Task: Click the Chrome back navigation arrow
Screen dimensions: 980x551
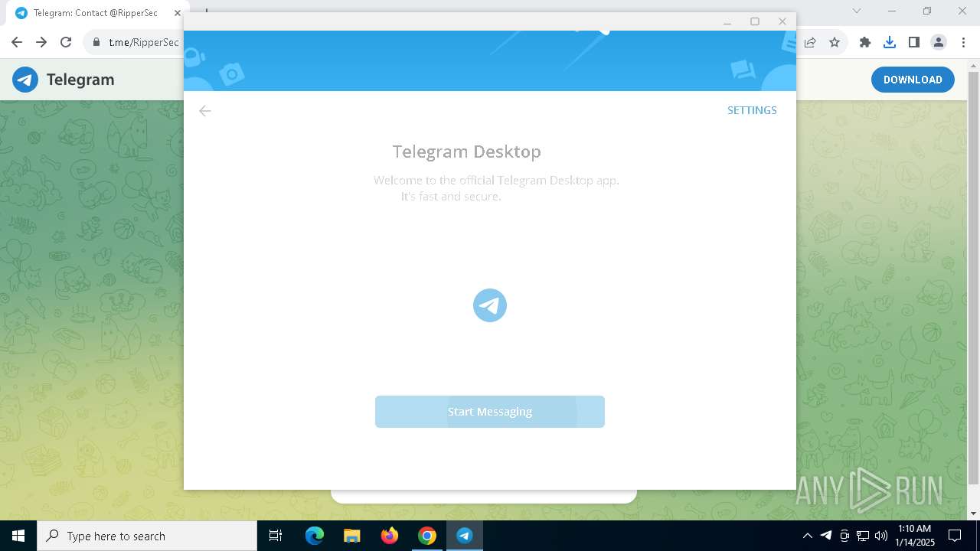Action: pyautogui.click(x=17, y=42)
